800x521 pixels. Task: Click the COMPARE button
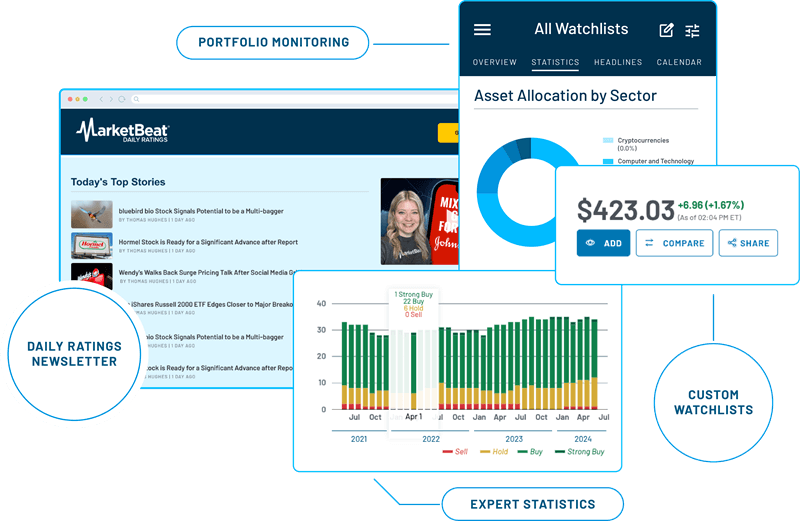coord(675,243)
